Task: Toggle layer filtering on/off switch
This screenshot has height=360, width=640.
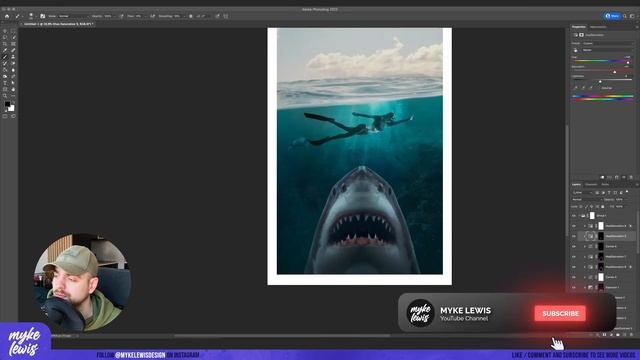Action: 627,191
